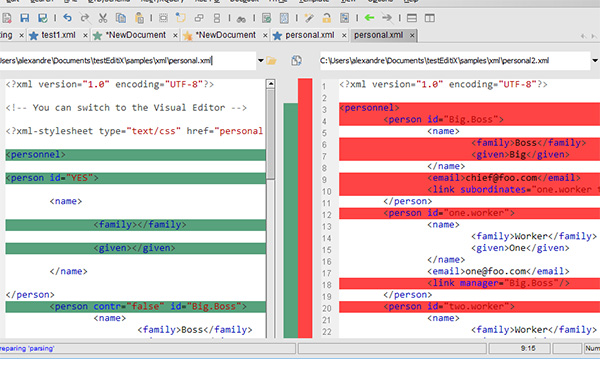The height and width of the screenshot is (365, 600).
Task: Click the 'parsing' status bar message
Action: pos(27,349)
